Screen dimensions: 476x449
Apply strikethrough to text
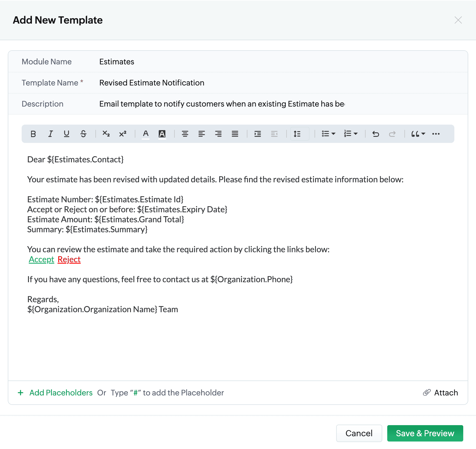tap(83, 134)
